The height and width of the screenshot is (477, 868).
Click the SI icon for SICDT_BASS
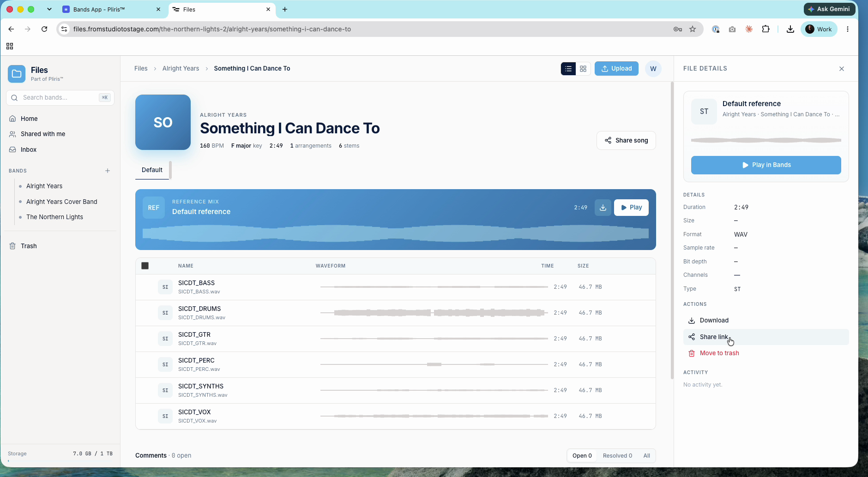[165, 287]
